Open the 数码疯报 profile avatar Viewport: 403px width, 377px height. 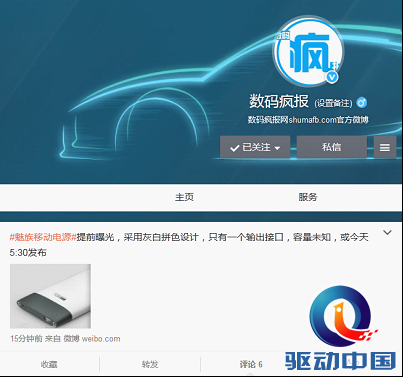[308, 51]
